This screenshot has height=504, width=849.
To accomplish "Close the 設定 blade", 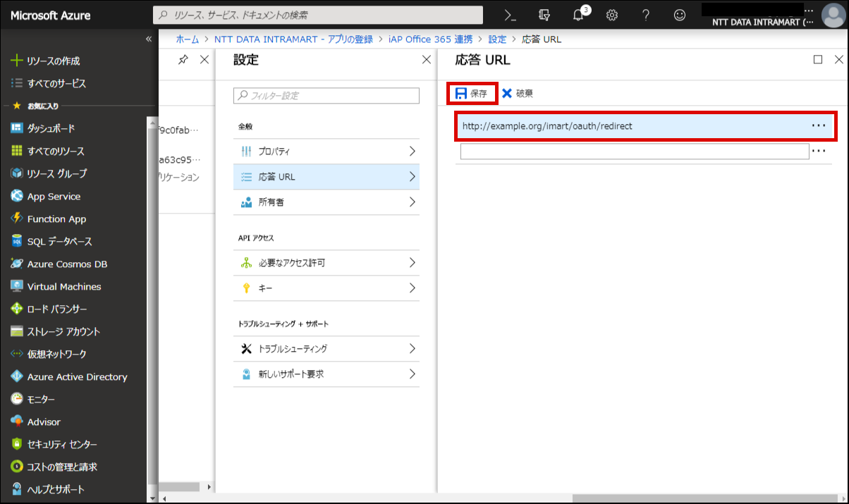I will click(x=426, y=60).
